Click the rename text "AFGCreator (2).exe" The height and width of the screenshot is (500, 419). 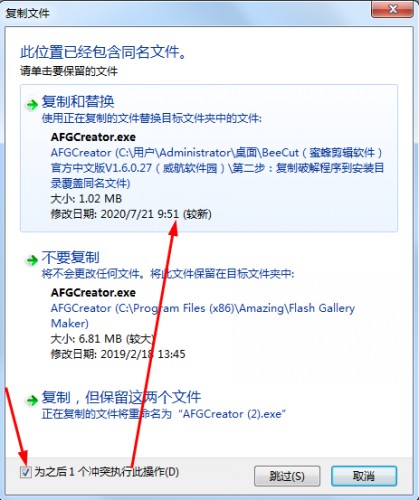(x=232, y=414)
